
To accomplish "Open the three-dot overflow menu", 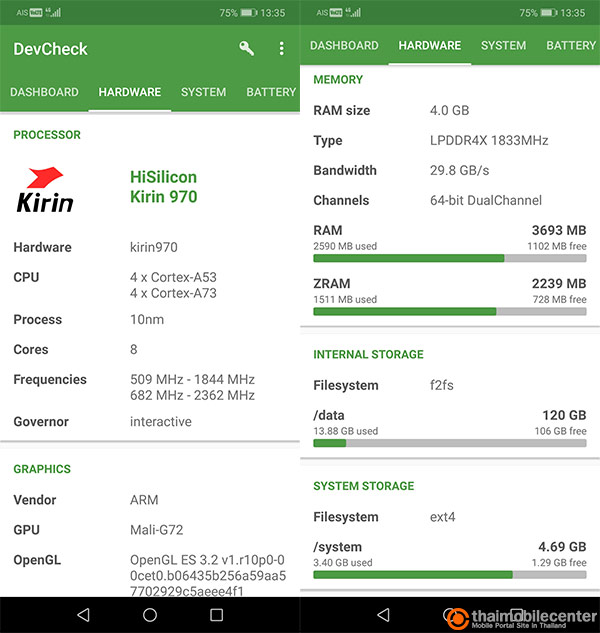I will click(x=281, y=48).
